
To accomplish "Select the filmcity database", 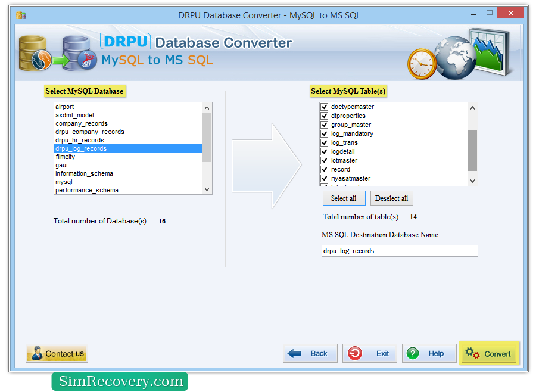I will point(128,157).
